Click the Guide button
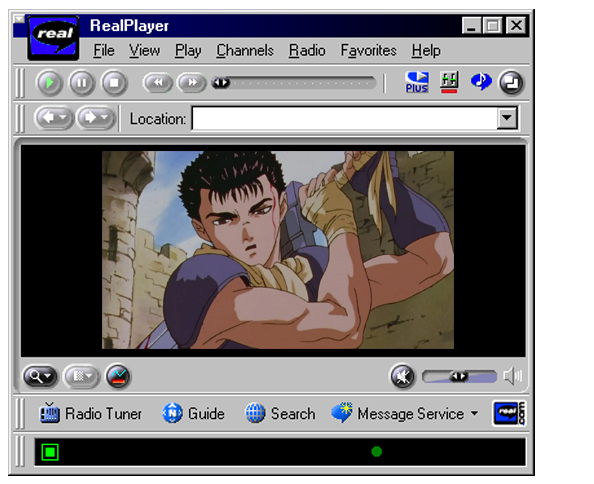Image resolution: width=594 pixels, height=484 pixels. coord(193,414)
